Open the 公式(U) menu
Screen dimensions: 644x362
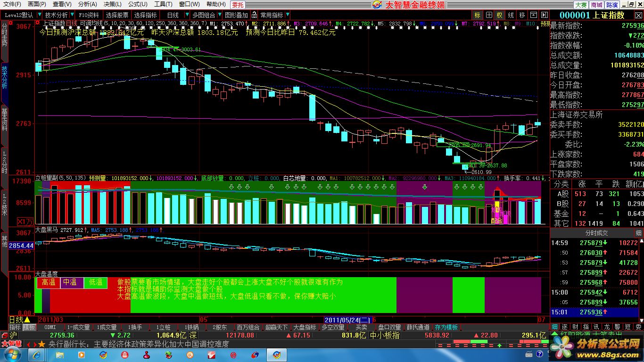(138, 4)
